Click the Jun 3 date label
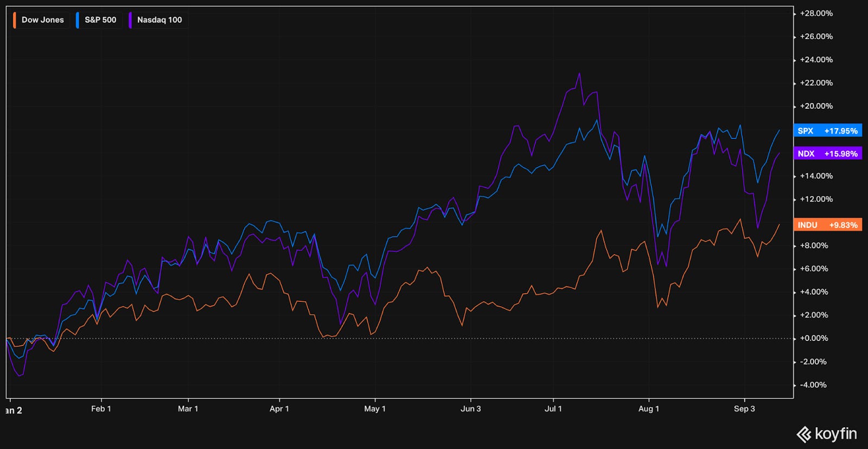 (470, 409)
